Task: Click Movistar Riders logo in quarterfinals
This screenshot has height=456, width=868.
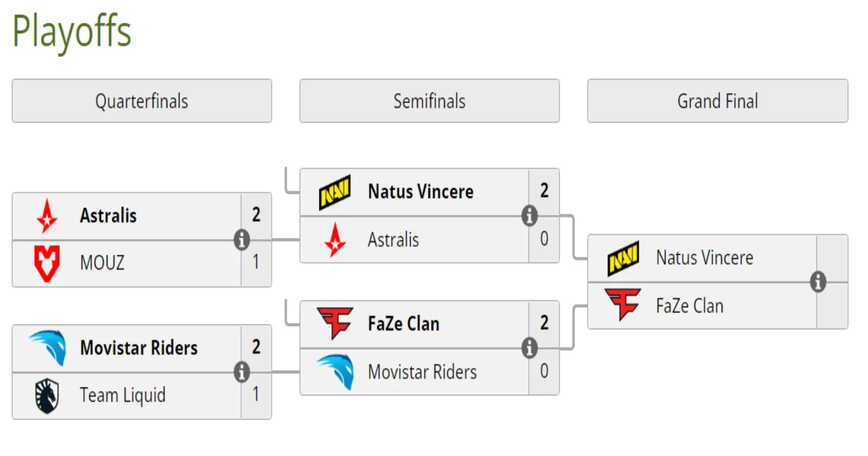Action: (x=47, y=348)
